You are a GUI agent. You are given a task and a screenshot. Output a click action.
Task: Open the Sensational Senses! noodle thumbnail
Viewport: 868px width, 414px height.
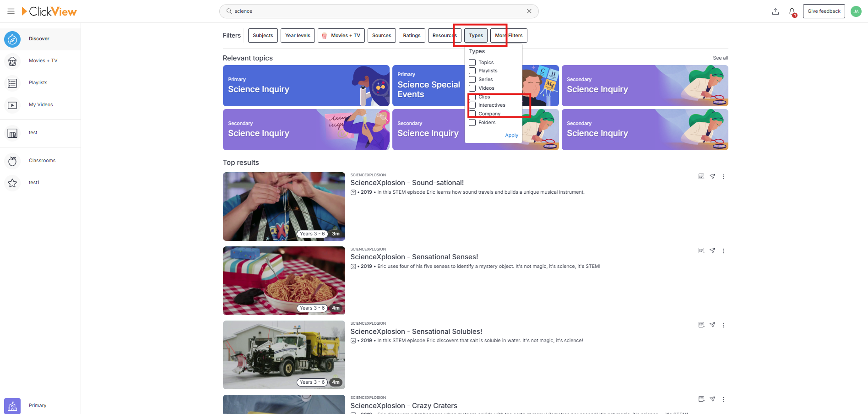pyautogui.click(x=284, y=281)
